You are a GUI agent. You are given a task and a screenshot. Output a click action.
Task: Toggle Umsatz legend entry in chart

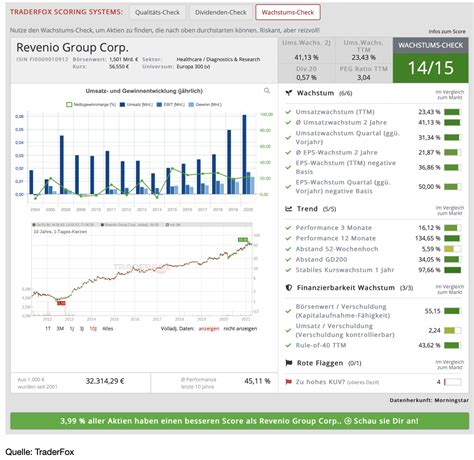tap(136, 105)
